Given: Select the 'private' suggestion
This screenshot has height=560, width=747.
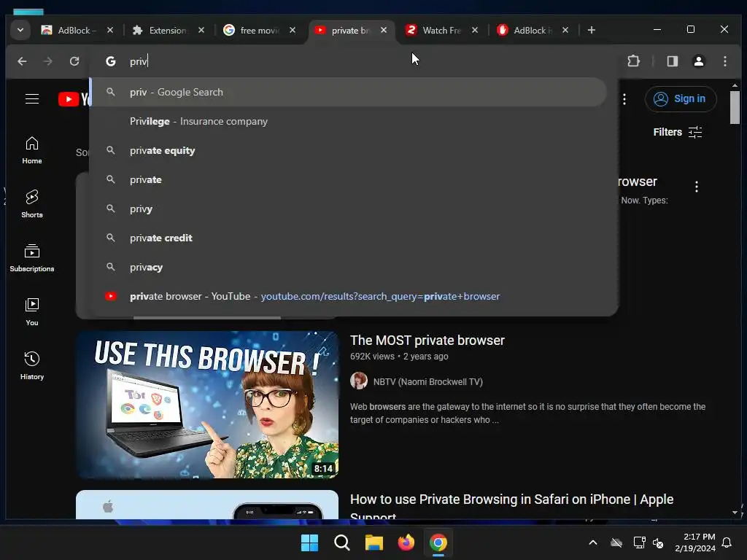Looking at the screenshot, I should [349, 179].
